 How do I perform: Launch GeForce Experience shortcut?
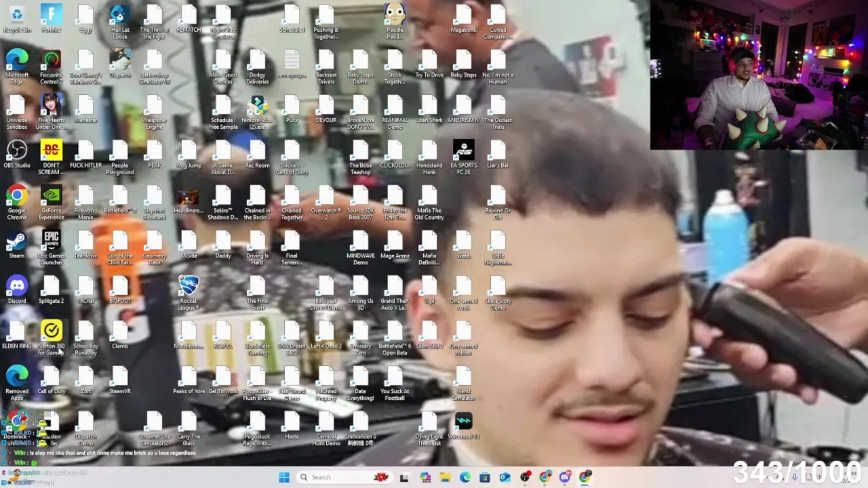click(51, 203)
